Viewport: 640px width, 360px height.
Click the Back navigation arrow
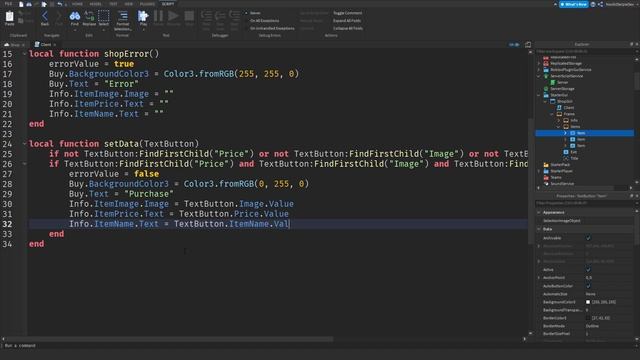[45, 16]
